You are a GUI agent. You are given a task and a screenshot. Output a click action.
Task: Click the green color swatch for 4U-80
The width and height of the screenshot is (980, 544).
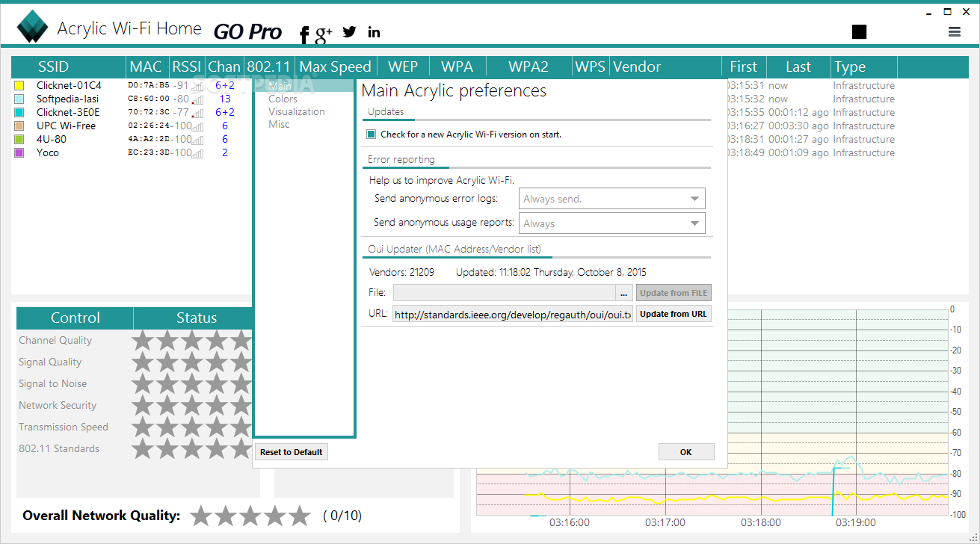(x=19, y=140)
